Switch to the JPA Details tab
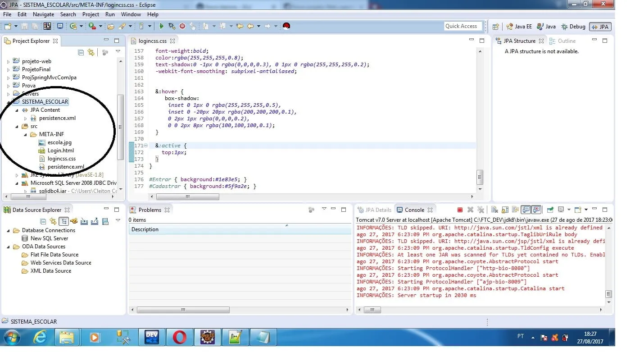The height and width of the screenshot is (352, 644). (374, 210)
